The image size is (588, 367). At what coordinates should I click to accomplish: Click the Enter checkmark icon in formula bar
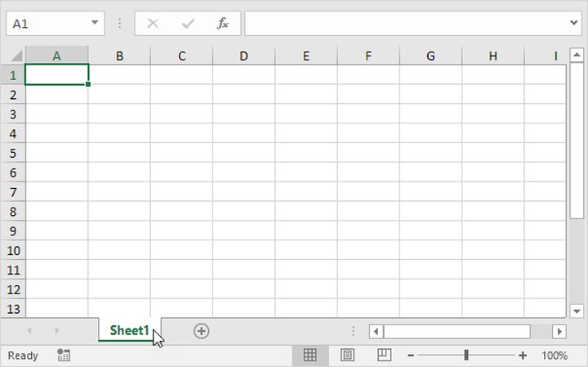click(188, 23)
